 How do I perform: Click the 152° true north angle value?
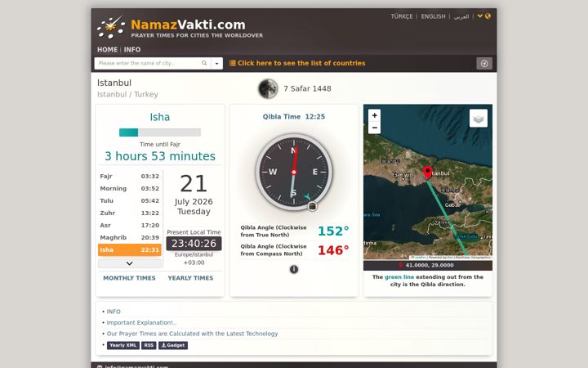pos(333,231)
